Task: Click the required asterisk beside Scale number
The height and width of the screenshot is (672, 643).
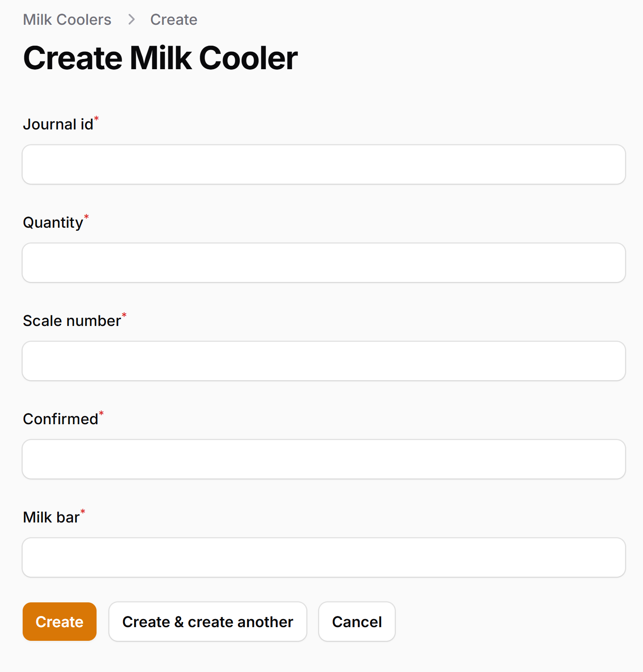Action: pyautogui.click(x=124, y=315)
